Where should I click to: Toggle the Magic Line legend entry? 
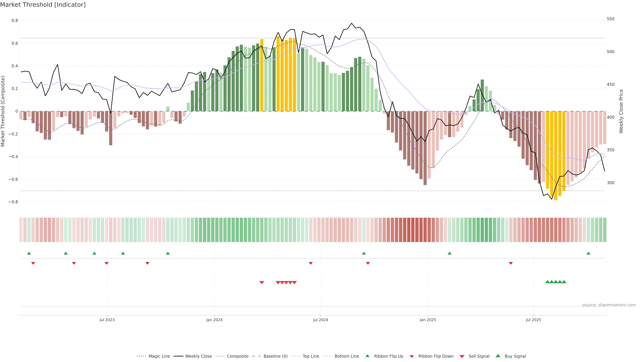click(x=159, y=356)
